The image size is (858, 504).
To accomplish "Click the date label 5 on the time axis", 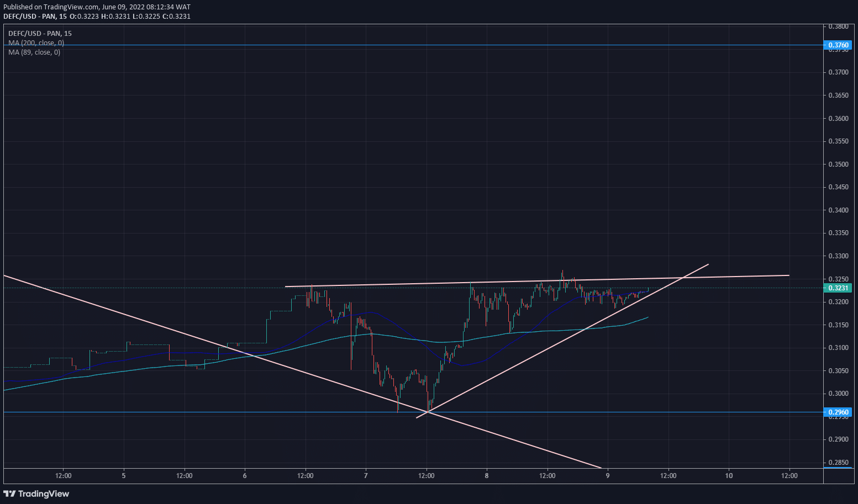I will [x=124, y=475].
